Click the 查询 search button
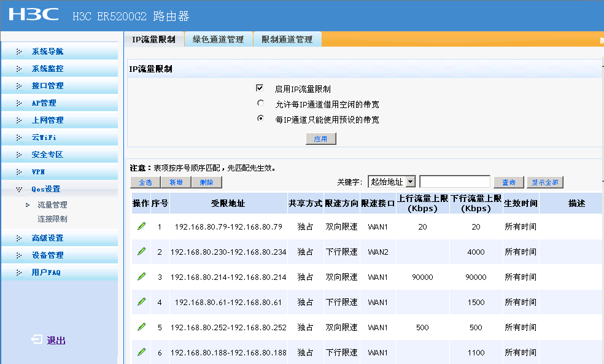 [509, 182]
